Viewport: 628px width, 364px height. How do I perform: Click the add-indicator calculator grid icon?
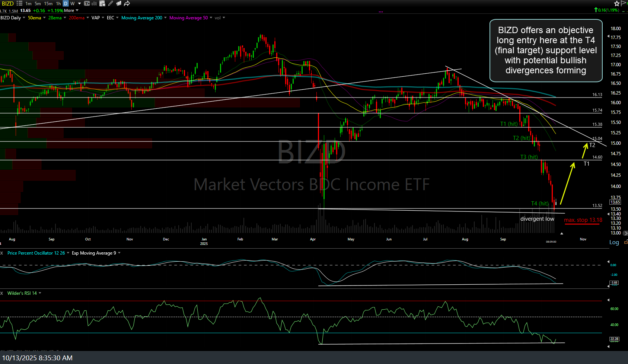click(102, 3)
